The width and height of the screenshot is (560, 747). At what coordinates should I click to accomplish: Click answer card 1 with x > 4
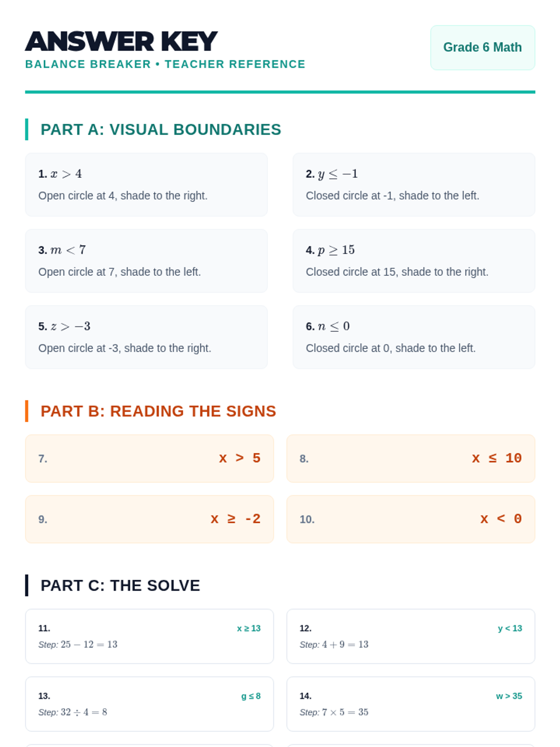pos(146,185)
